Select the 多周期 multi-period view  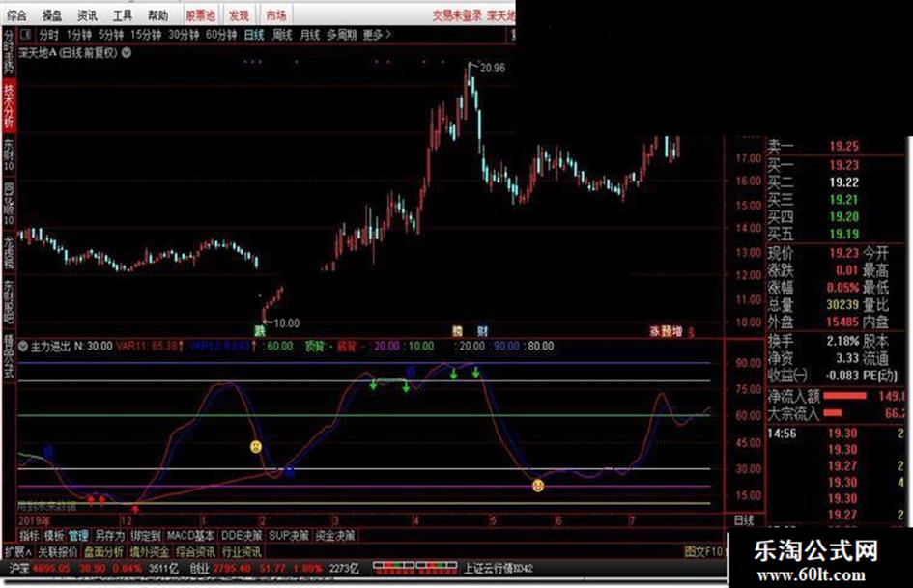click(x=341, y=35)
